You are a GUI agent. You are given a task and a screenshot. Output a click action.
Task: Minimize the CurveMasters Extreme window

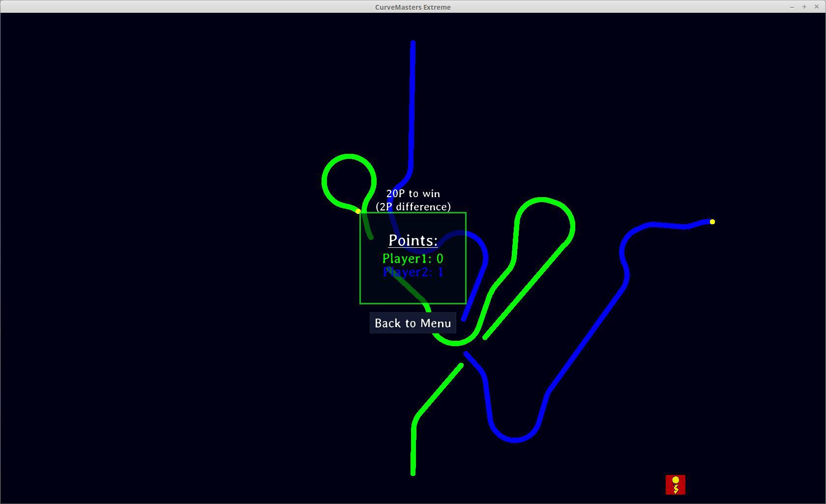[x=792, y=7]
